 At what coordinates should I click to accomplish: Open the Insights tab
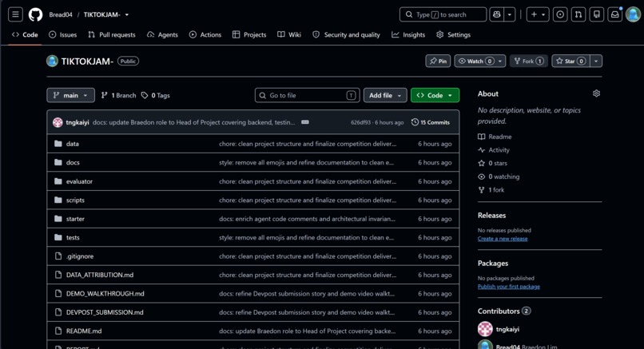(x=408, y=35)
